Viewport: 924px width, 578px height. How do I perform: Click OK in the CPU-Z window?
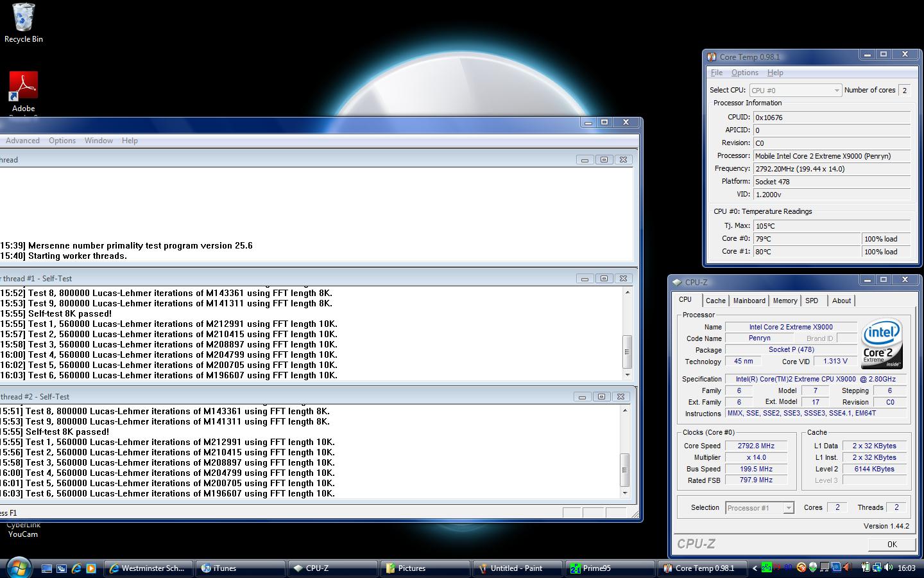[x=892, y=544]
